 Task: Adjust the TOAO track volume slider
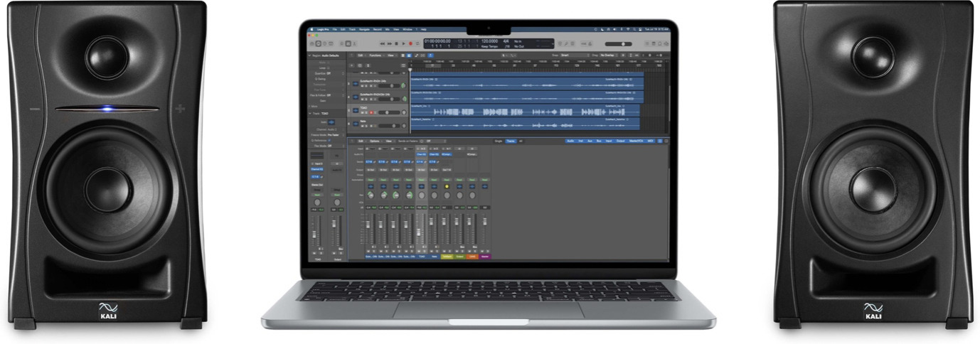(x=388, y=112)
